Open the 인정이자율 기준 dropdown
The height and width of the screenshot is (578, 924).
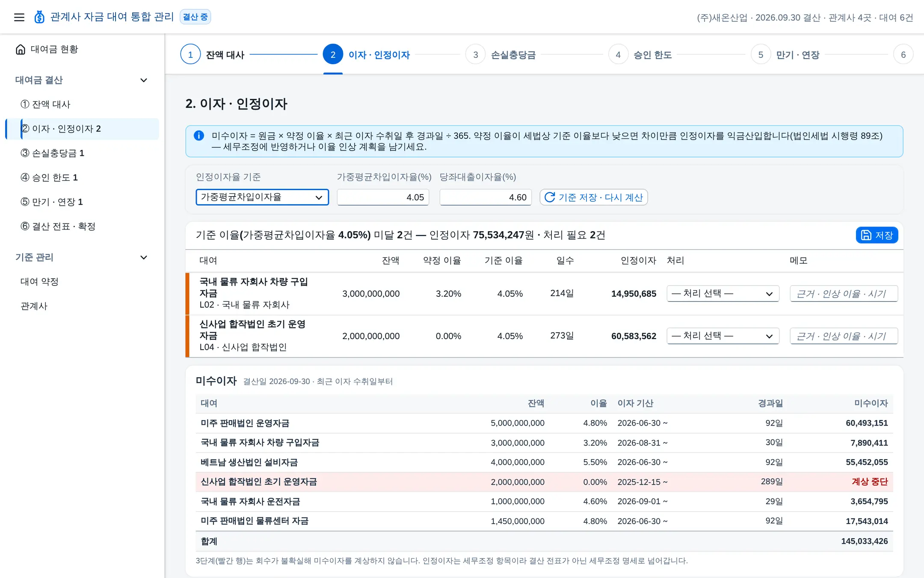tap(262, 197)
